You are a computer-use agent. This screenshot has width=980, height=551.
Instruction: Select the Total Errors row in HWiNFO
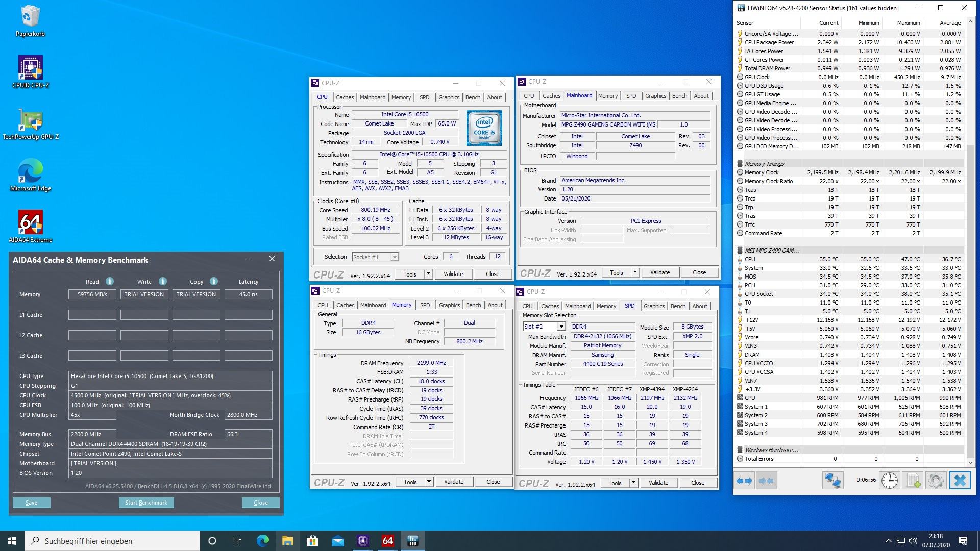849,459
